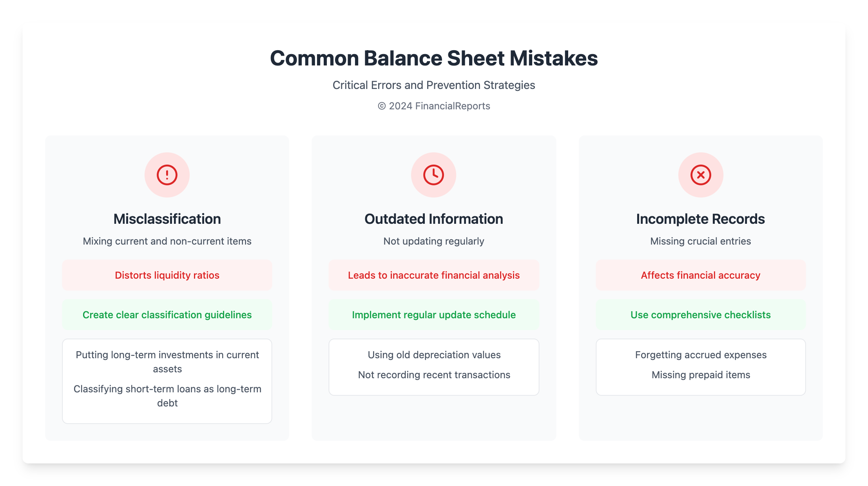868x486 pixels.
Task: Click the X circle icon above Incomplete Records
Action: (x=701, y=175)
